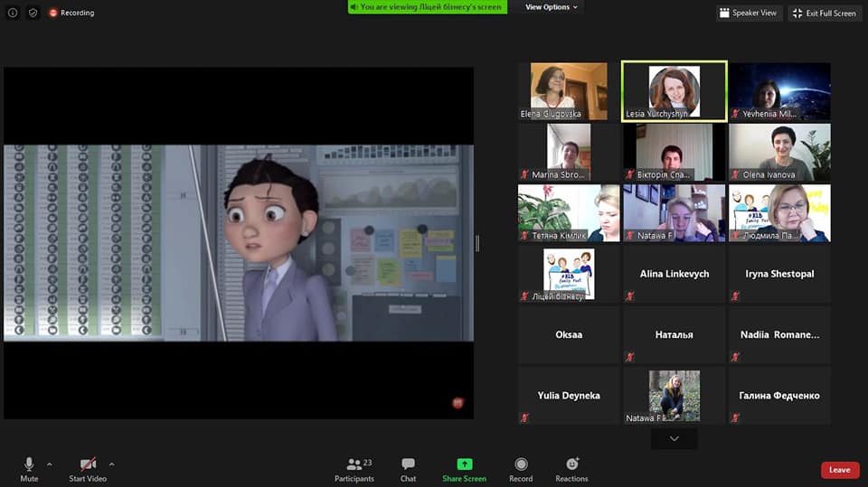Select Iryna Shestopal's tile
The width and height of the screenshot is (868, 487).
779,274
